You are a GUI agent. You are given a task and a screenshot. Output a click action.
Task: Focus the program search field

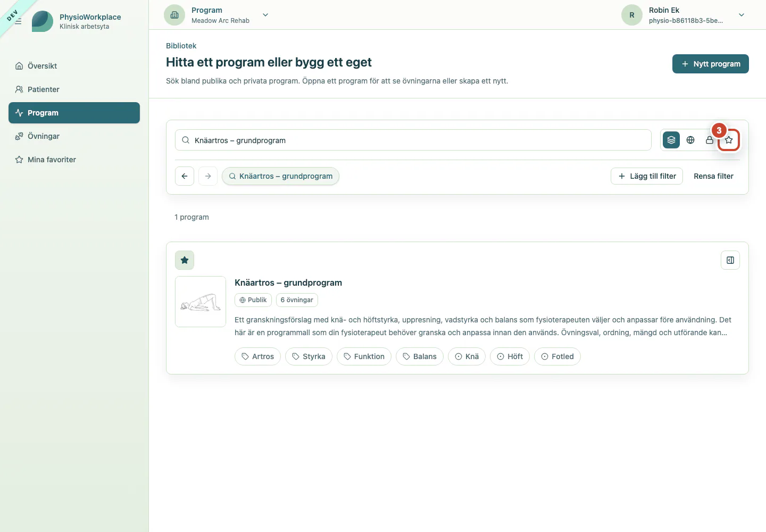[x=413, y=140]
